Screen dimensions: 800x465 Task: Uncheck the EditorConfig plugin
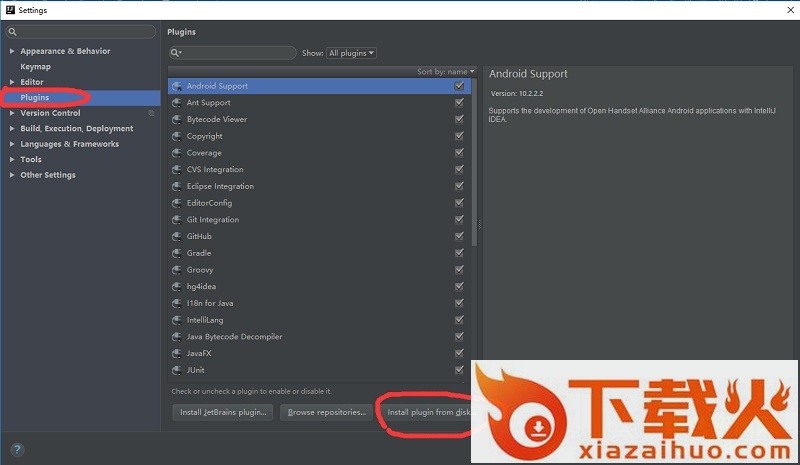(459, 203)
